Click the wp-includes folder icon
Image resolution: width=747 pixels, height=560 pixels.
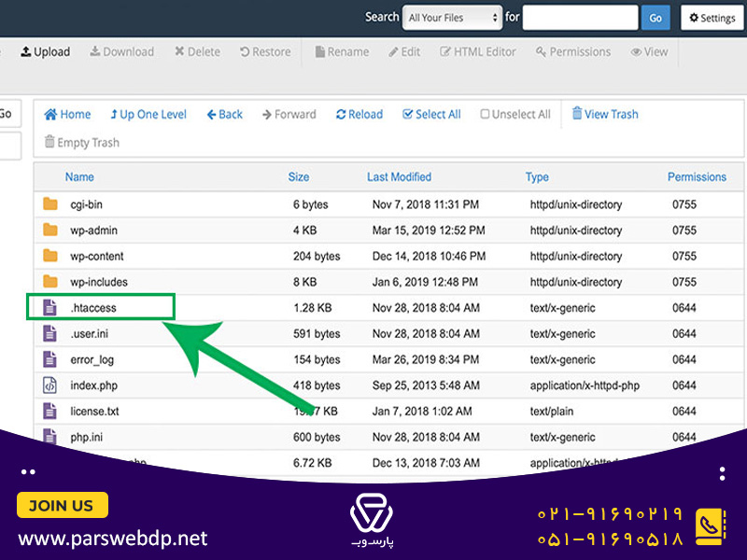pos(50,282)
